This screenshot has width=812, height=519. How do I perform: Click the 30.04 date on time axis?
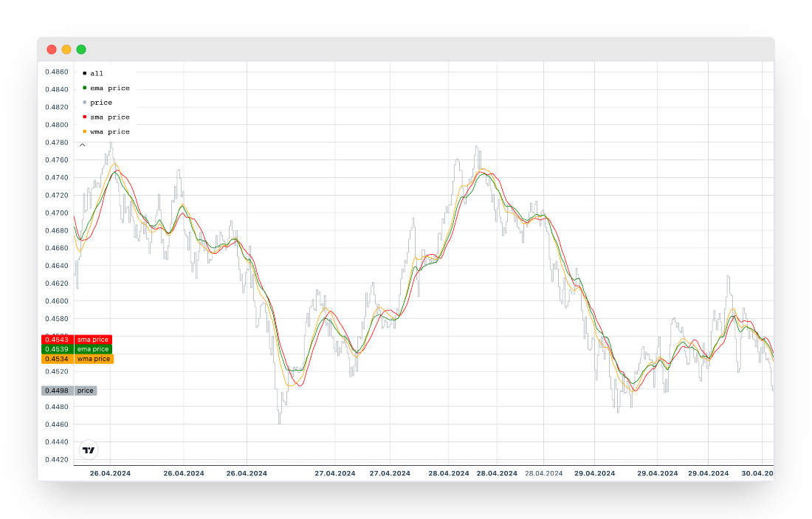pyautogui.click(x=758, y=473)
